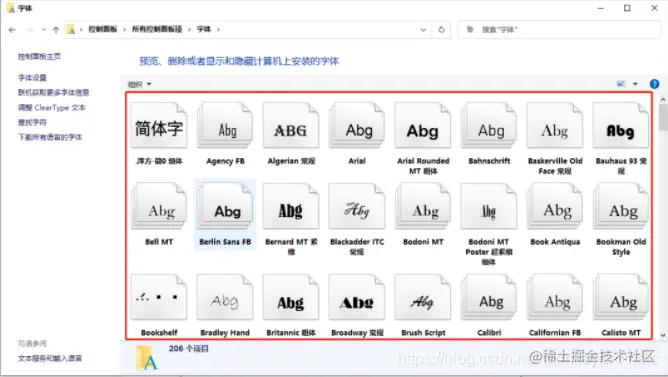668x377 pixels.
Task: Choose the Bernard MT font icon
Action: pyautogui.click(x=291, y=206)
